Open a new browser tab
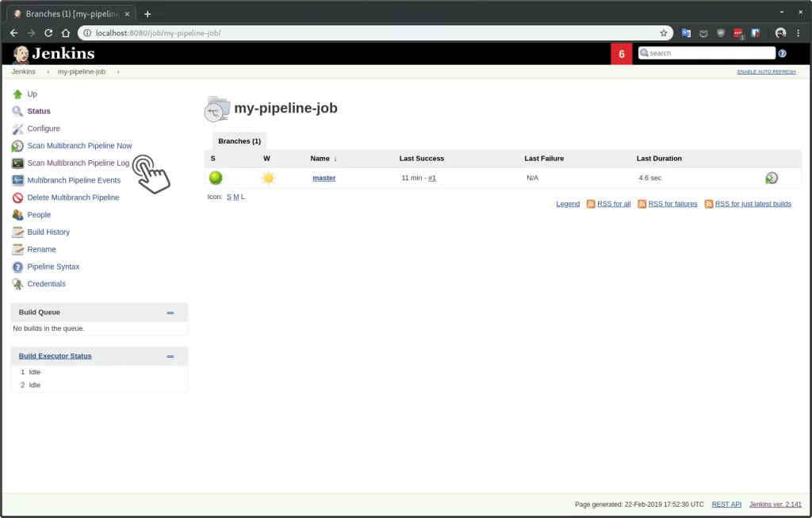 147,14
